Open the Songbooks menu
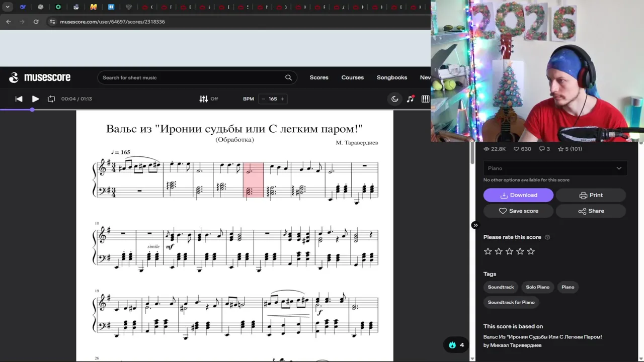Viewport: 644px width, 362px height. point(392,77)
